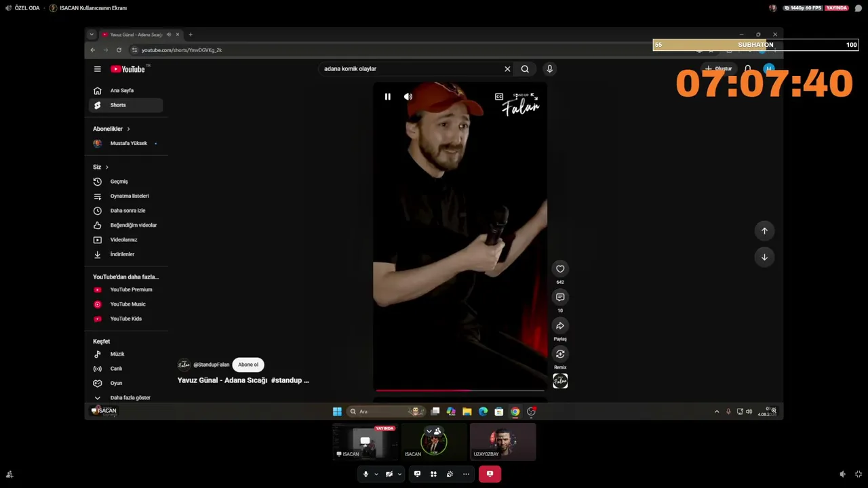Open Müzik under Keşfet

[126, 354]
